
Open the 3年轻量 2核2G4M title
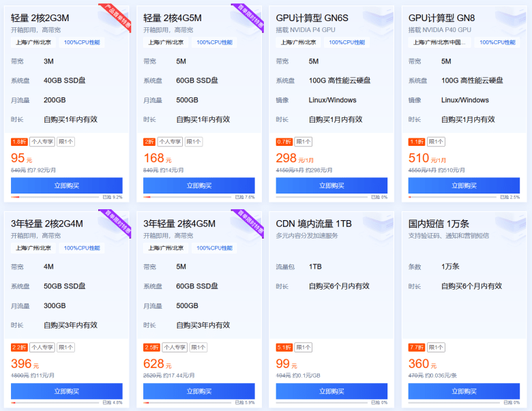coord(47,224)
